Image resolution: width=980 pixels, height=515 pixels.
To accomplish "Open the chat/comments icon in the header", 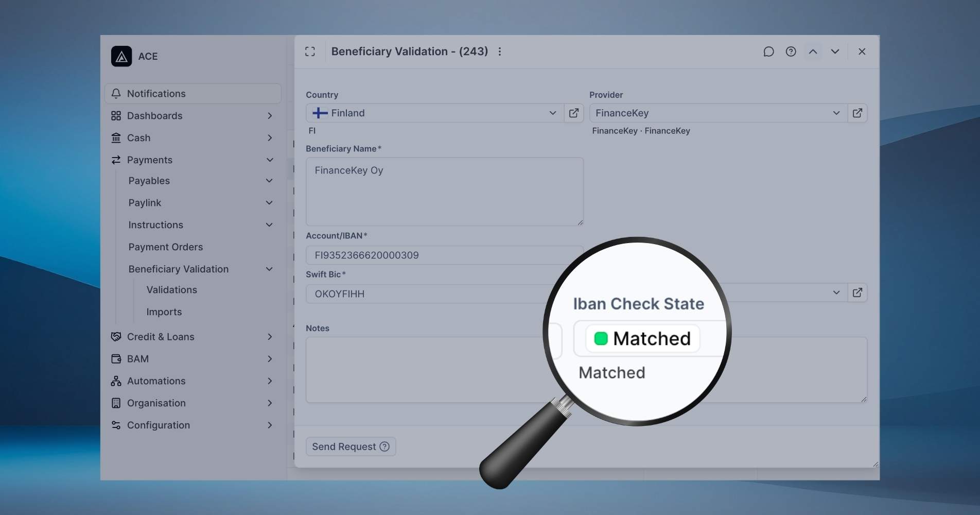I will click(768, 51).
